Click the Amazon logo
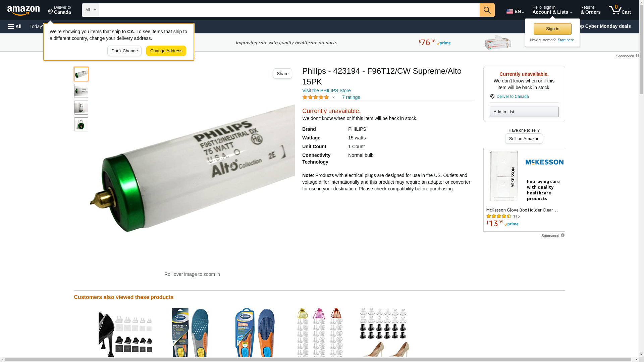 [x=23, y=10]
